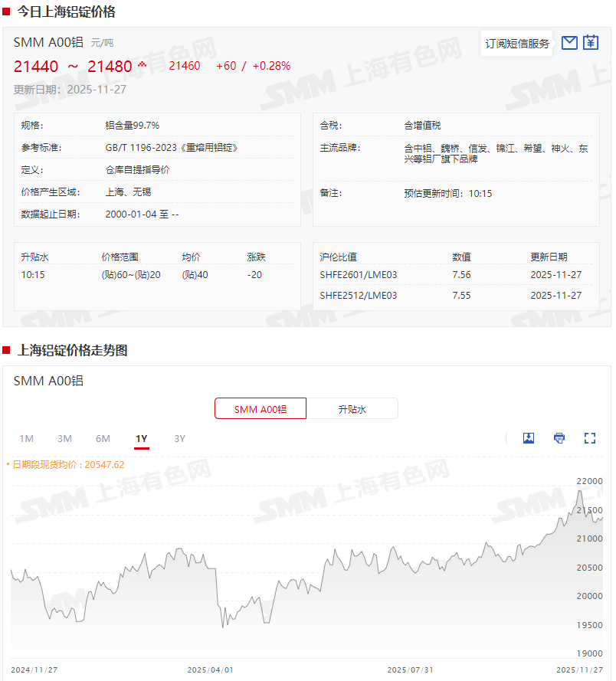This screenshot has width=616, height=681.
Task: Click the yuan price calendar icon
Action: (591, 43)
